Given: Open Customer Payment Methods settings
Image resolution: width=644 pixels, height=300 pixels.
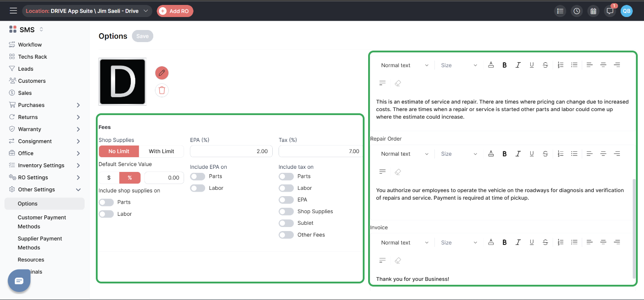Looking at the screenshot, I should (x=42, y=222).
